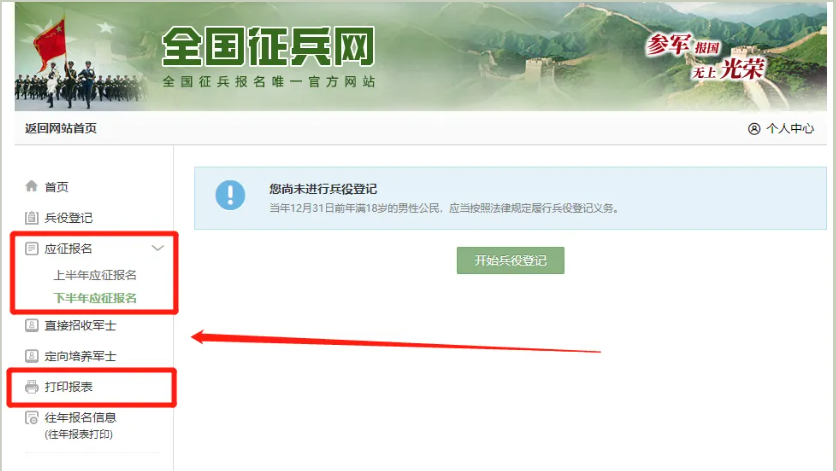Screen dimensions: 836x471
Task: Select 下半年应征报名 submenu item
Action: click(x=95, y=298)
